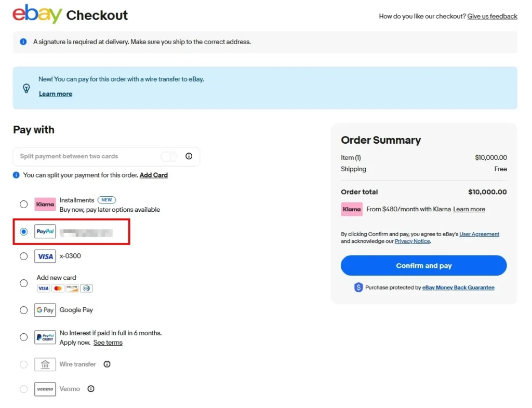The width and height of the screenshot is (532, 408).
Task: Click the Add Card link
Action: (x=154, y=175)
